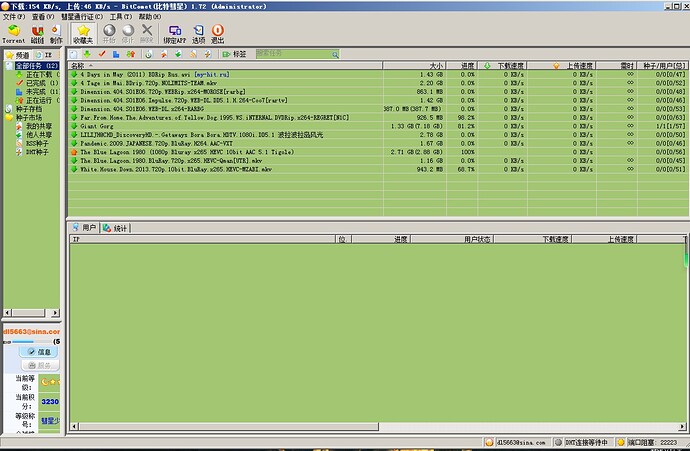690x451 pixels.
Task: Sort tasks by the 上传速度 column header
Action: [x=561, y=66]
